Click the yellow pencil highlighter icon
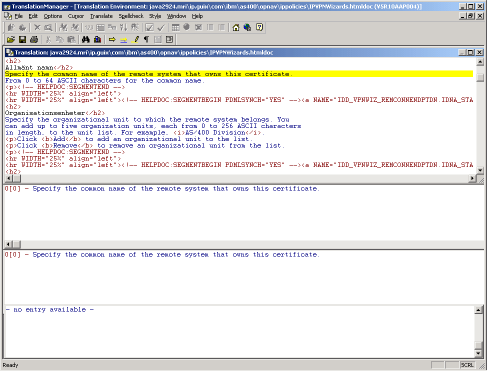The image size is (487, 371). tap(136, 40)
